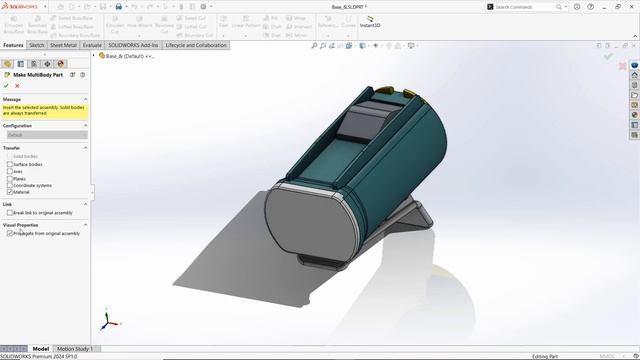Viewport: 640px width, 360px height.
Task: Open the FeatureManager design tree tab icon
Action: tap(7, 64)
